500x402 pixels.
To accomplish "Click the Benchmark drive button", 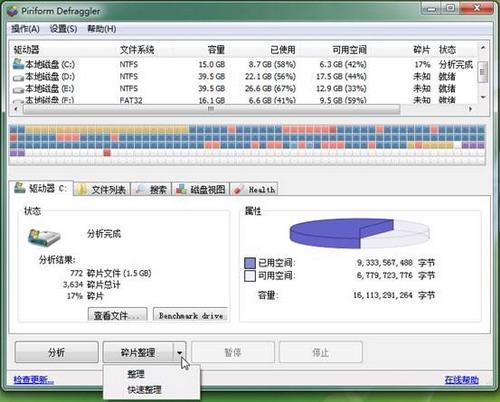I will (x=191, y=315).
